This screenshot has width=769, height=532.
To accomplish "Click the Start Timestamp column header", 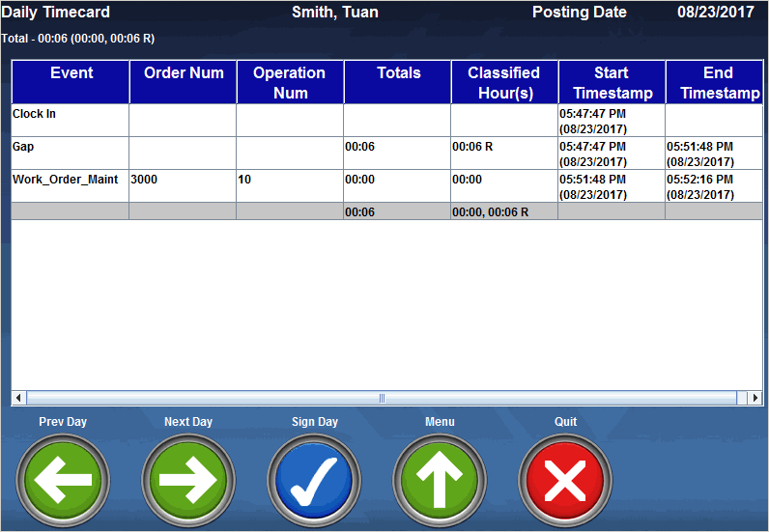I will pos(612,82).
